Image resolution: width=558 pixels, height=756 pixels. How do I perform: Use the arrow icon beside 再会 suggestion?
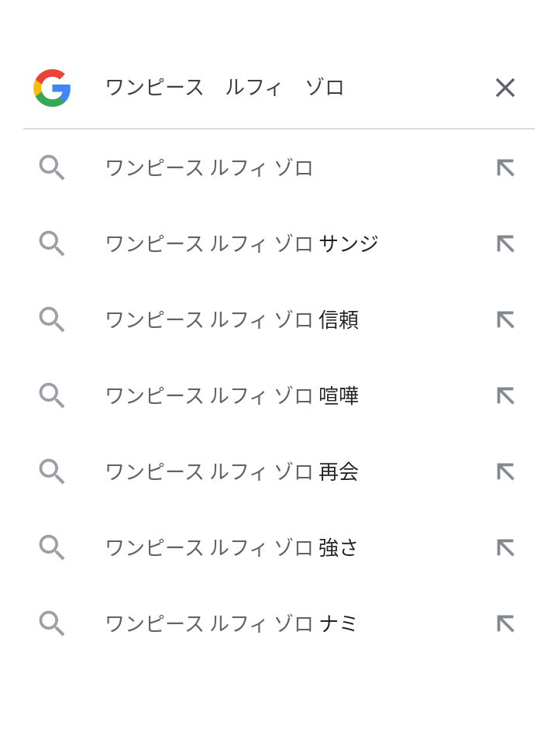[x=505, y=471]
